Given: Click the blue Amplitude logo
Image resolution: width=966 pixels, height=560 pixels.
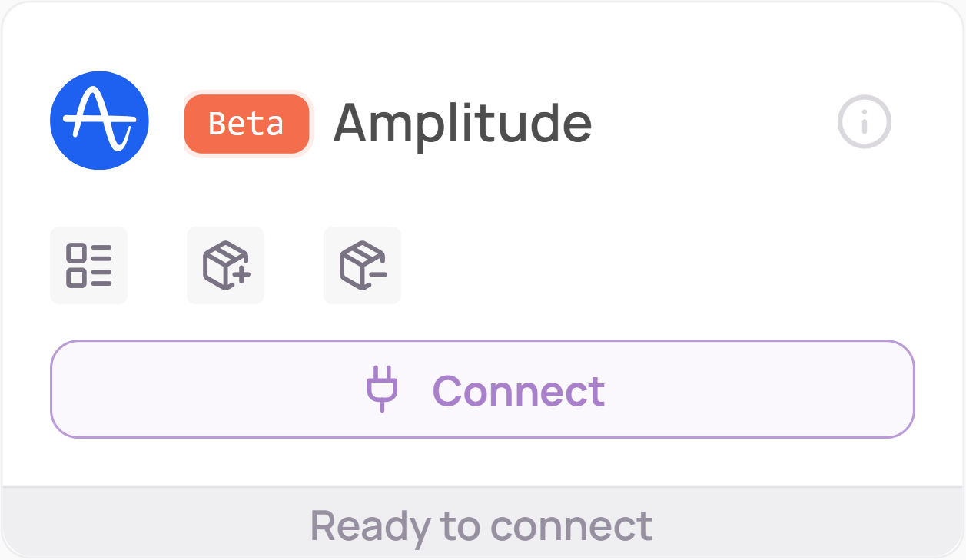Looking at the screenshot, I should tap(99, 121).
